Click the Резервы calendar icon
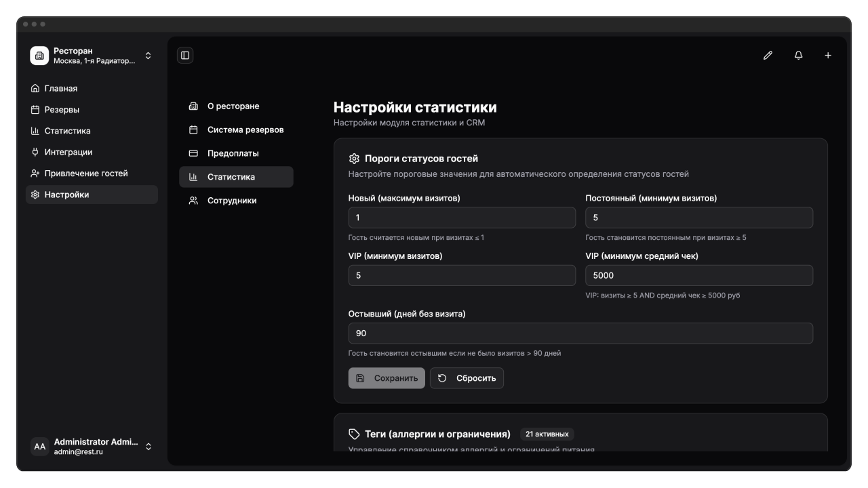This screenshot has width=868, height=488. tap(35, 110)
